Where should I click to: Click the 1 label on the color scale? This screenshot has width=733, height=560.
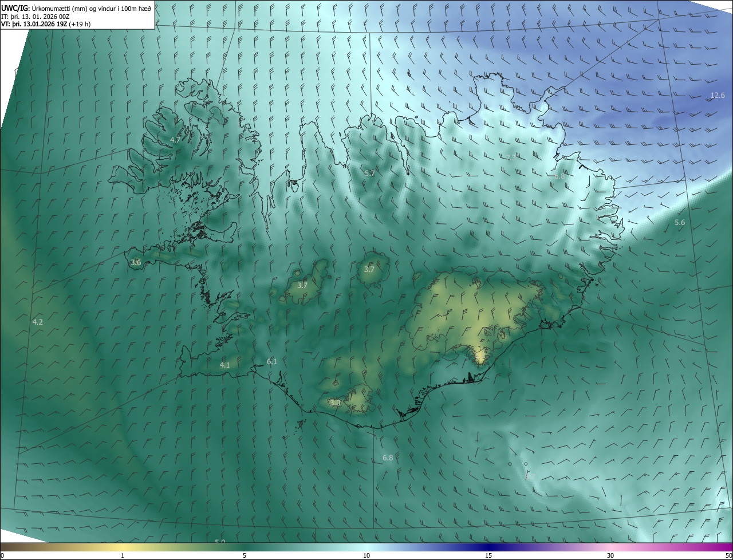pyautogui.click(x=123, y=555)
